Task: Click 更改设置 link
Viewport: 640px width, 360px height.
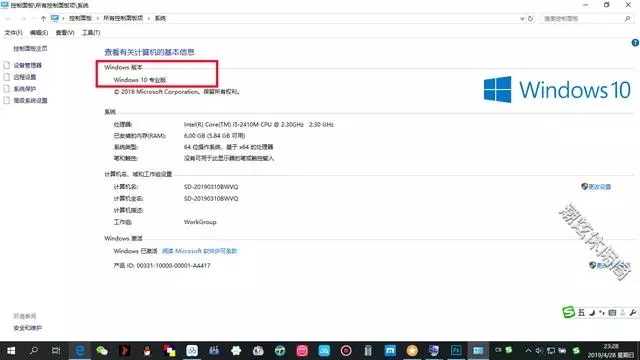Action: tap(600, 187)
